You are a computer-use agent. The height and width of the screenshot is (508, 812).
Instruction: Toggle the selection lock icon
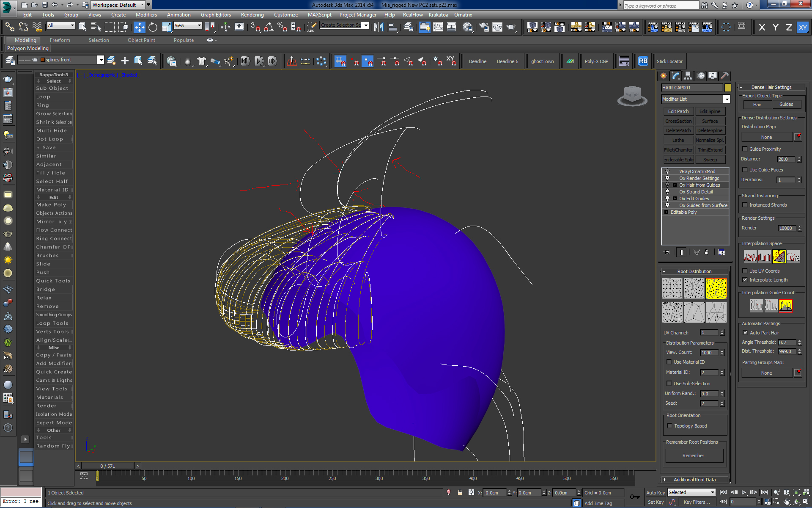pyautogui.click(x=460, y=492)
